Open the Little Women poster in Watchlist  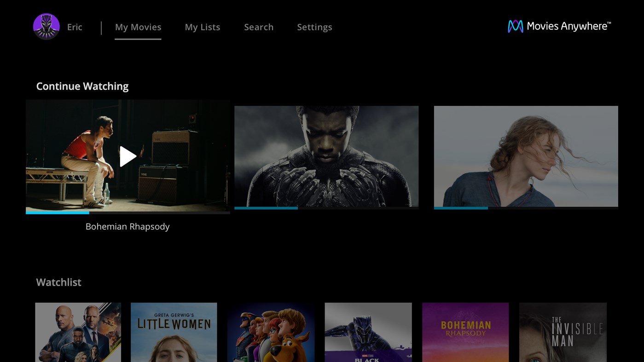pos(174,332)
